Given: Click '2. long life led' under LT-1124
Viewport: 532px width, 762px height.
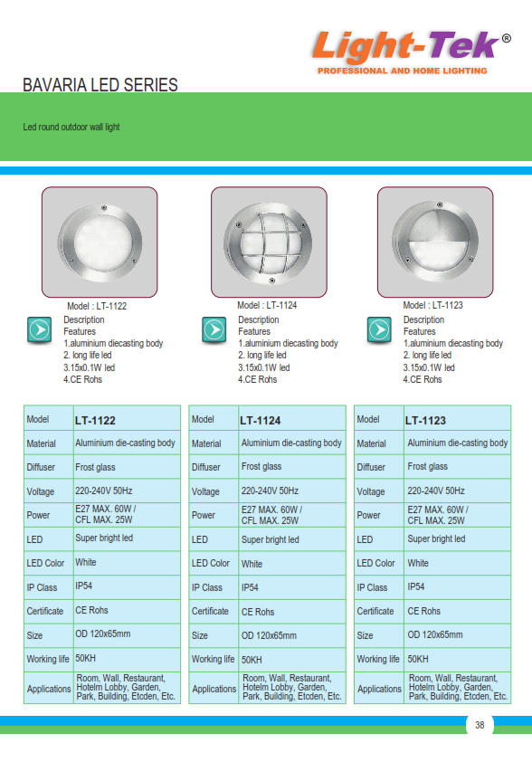Looking at the screenshot, I should tap(262, 356).
